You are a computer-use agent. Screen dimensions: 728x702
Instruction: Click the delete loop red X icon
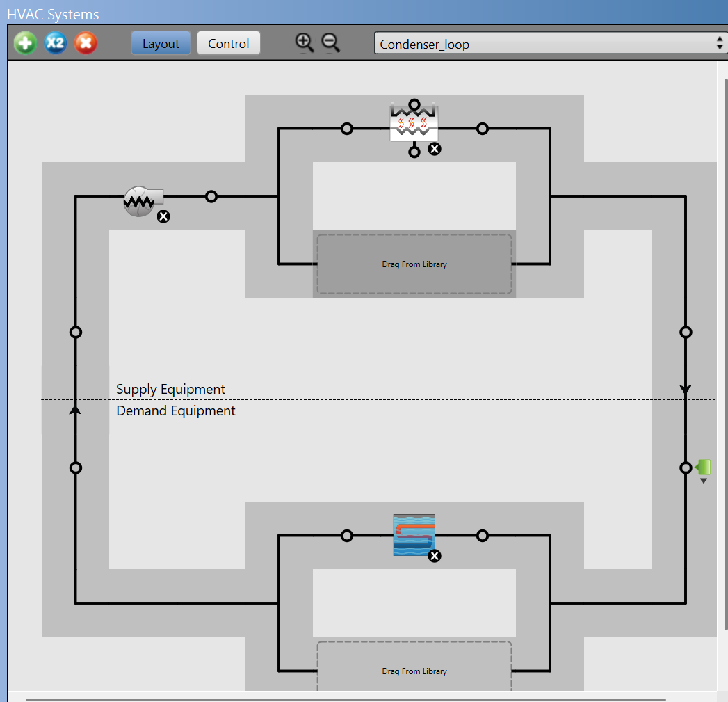pyautogui.click(x=86, y=42)
